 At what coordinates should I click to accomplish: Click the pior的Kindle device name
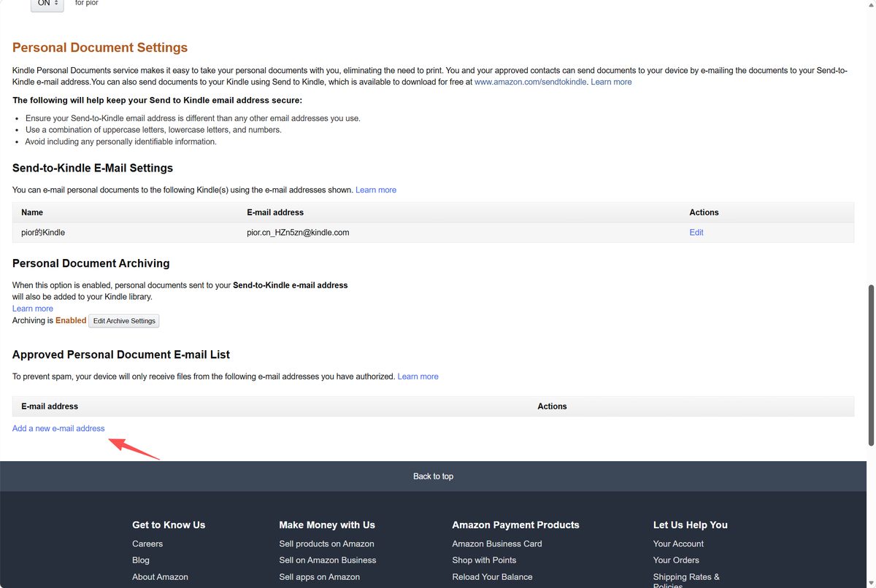pos(43,232)
